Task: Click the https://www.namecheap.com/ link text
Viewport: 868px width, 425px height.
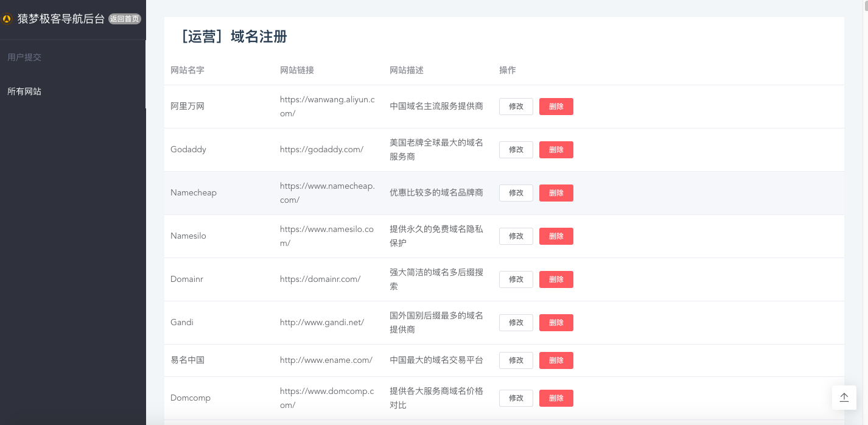Action: (327, 193)
